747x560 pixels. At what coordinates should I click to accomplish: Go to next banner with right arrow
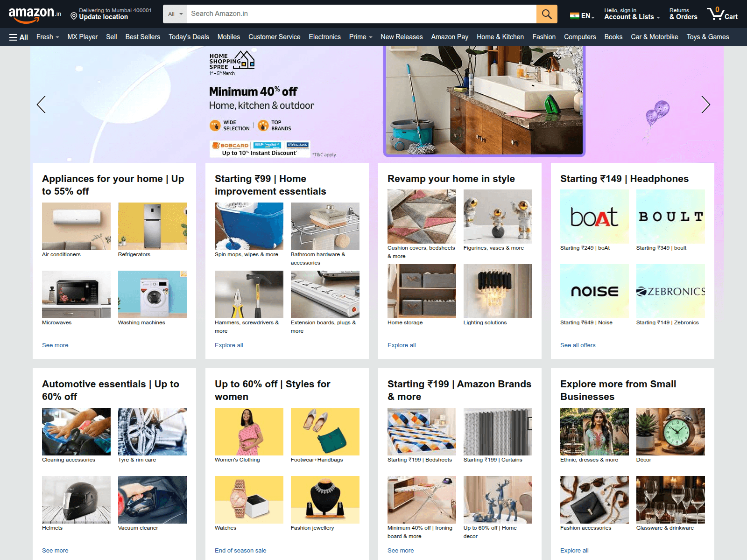(x=705, y=105)
